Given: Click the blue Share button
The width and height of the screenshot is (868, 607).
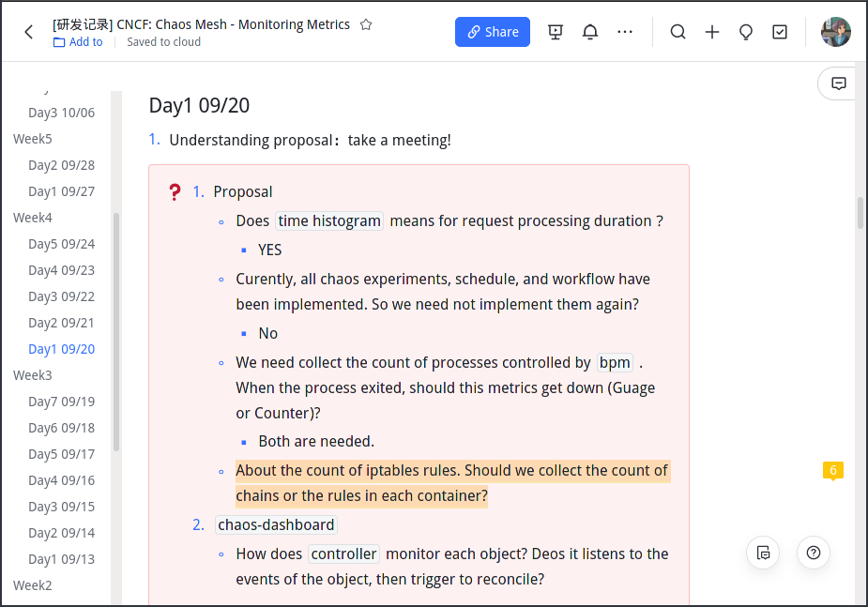Looking at the screenshot, I should tap(492, 31).
